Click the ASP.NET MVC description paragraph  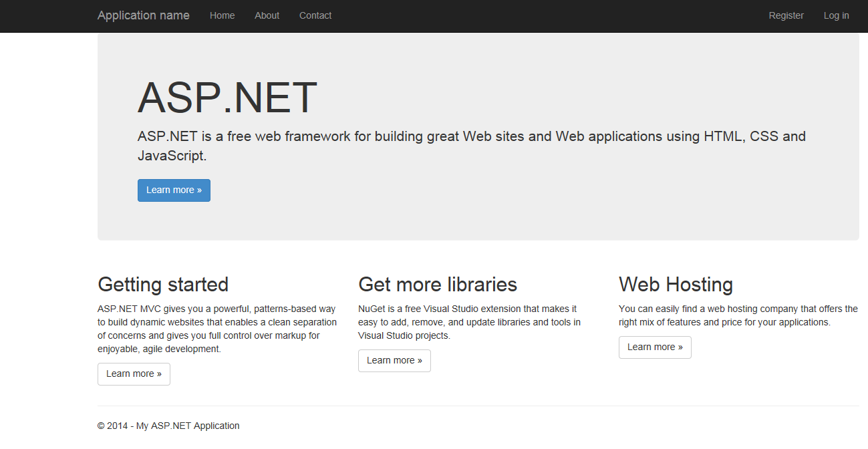pos(216,329)
